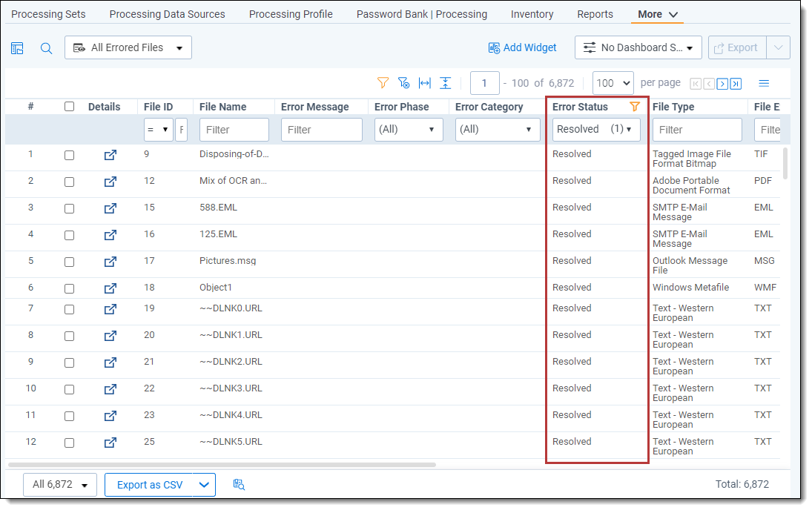
Task: Click Export as CSV button
Action: coord(149,485)
